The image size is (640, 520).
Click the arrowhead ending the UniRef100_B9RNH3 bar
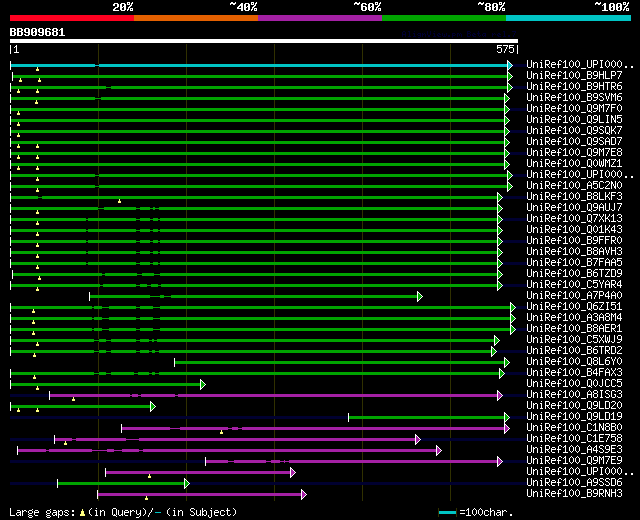[x=303, y=494]
